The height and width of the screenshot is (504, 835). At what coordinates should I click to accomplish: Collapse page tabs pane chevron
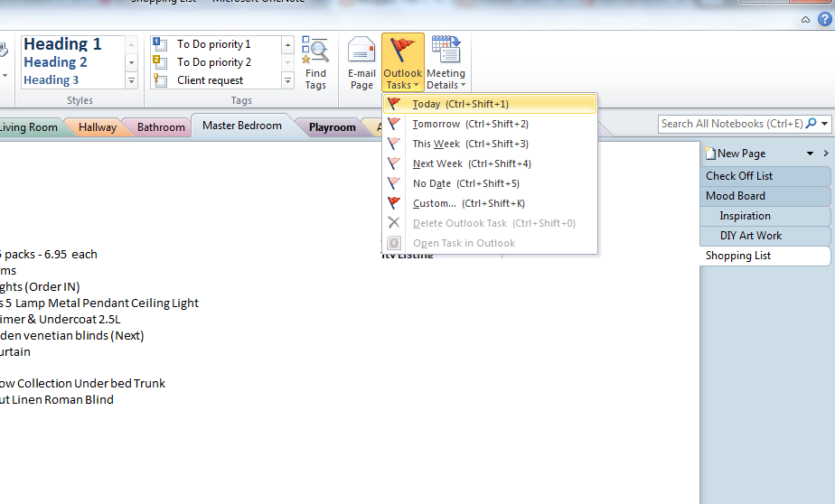tap(826, 154)
